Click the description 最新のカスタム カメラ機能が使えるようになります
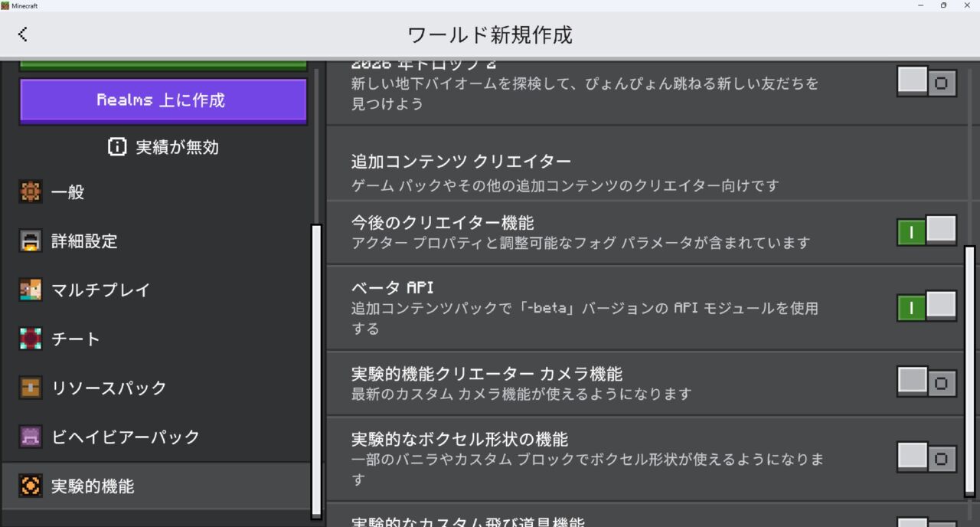 coord(521,394)
